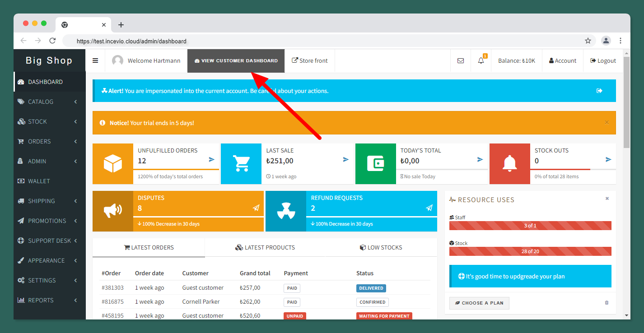
Task: Click the Stock usage progress bar
Action: coord(530,251)
